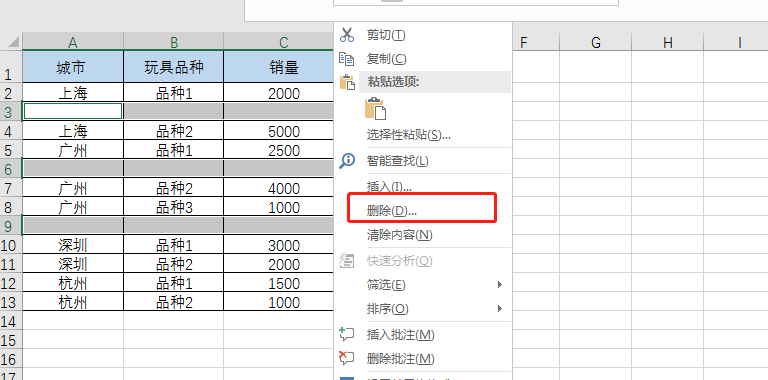Select column A header
This screenshot has height=380, width=768.
click(73, 42)
